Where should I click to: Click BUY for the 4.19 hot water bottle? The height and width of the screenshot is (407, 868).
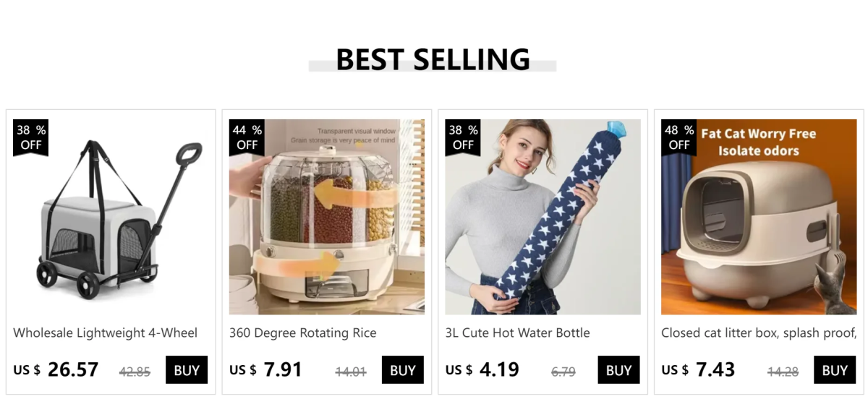(x=618, y=370)
